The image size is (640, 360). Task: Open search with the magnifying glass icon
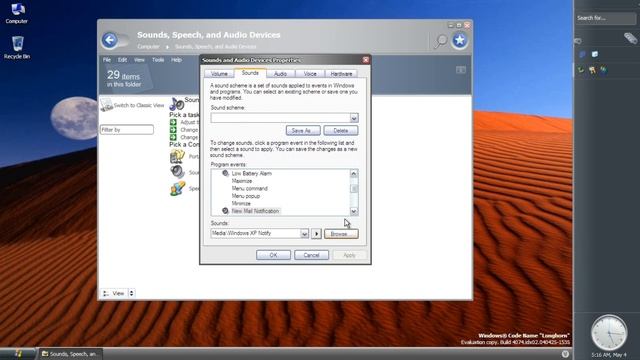[440, 40]
